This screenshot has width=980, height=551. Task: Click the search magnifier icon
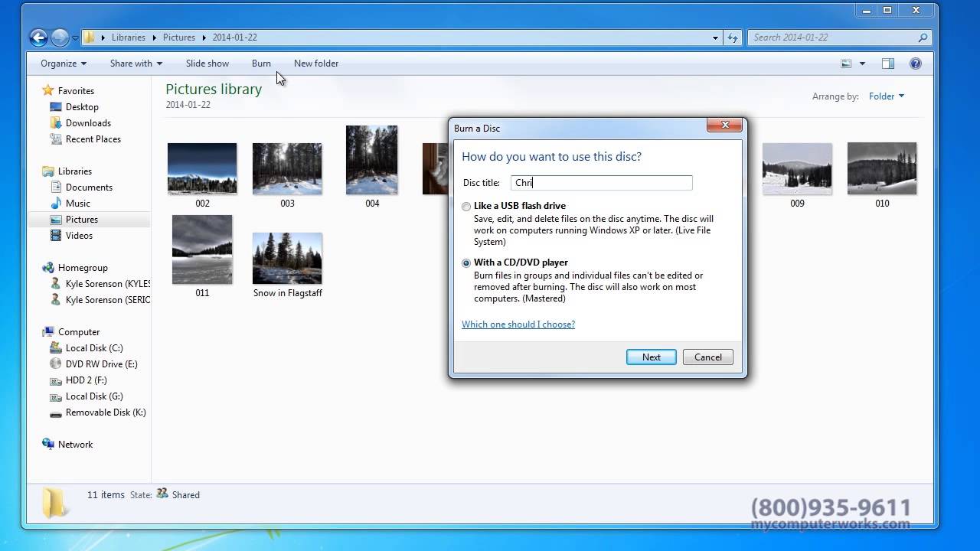point(923,37)
